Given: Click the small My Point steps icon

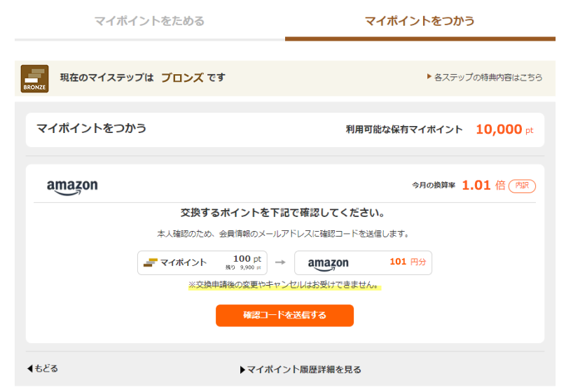Looking at the screenshot, I should click(151, 262).
